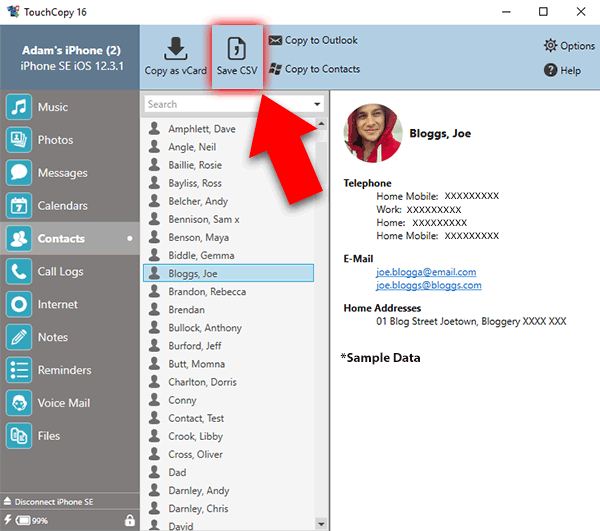
Task: Click the eject icon beside Disconnect iPhone SE
Action: click(x=7, y=501)
